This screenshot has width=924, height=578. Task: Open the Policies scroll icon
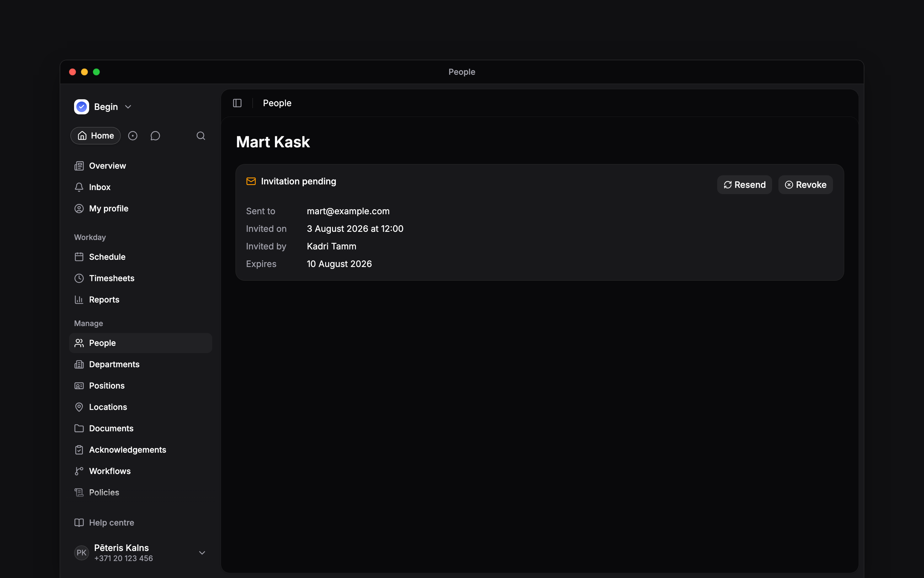(79, 493)
